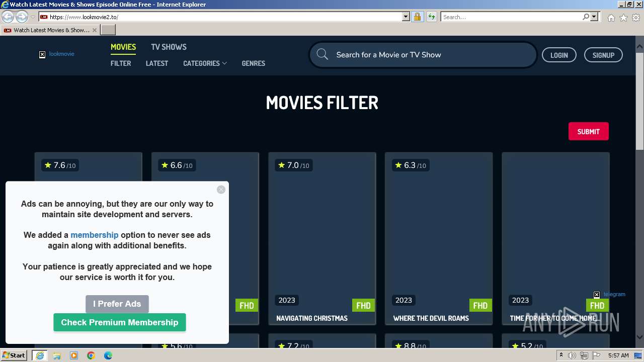Click the browser Search box field
Screen dimensions: 644x362
511,17
